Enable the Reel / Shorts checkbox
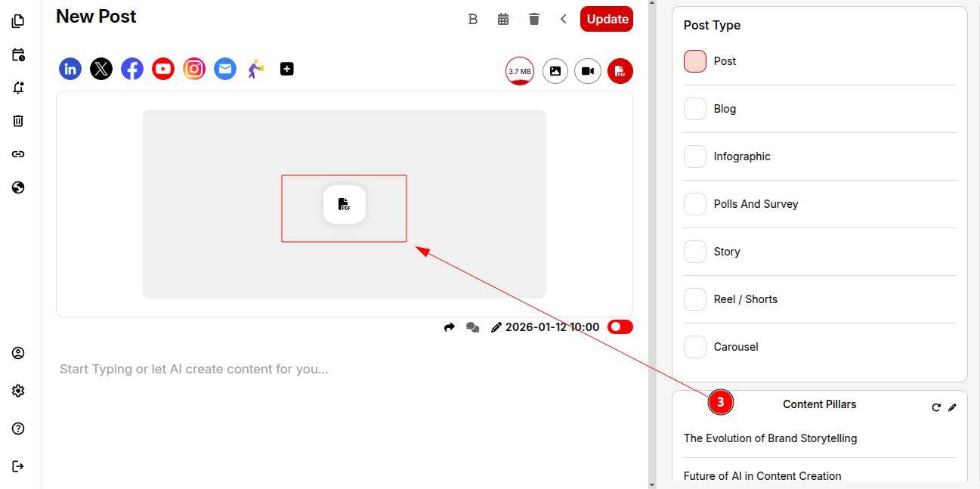This screenshot has width=980, height=489. 695,299
